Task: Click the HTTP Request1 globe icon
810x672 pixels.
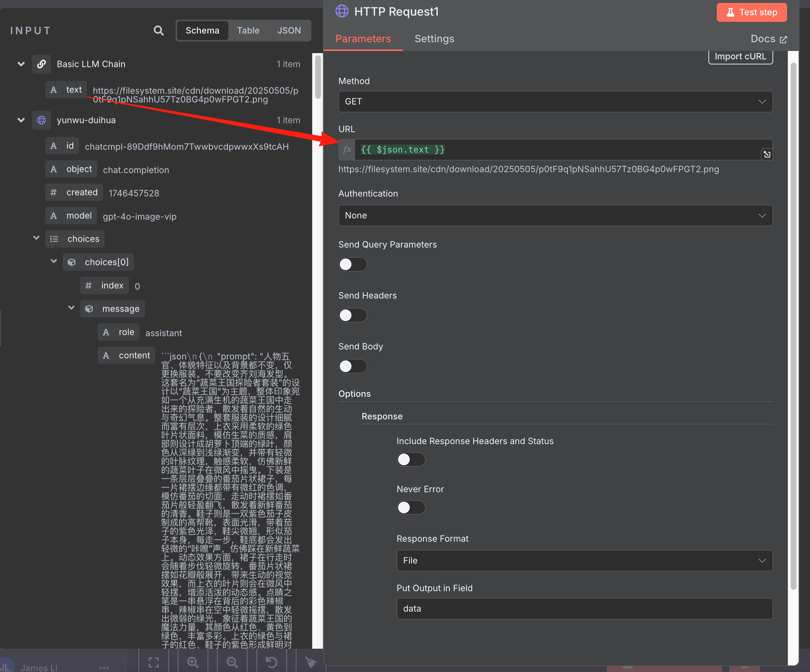Action: coord(342,11)
